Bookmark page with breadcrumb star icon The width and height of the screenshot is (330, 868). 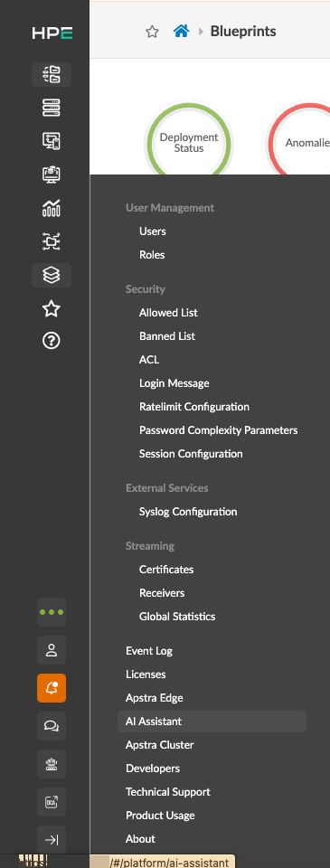point(152,32)
